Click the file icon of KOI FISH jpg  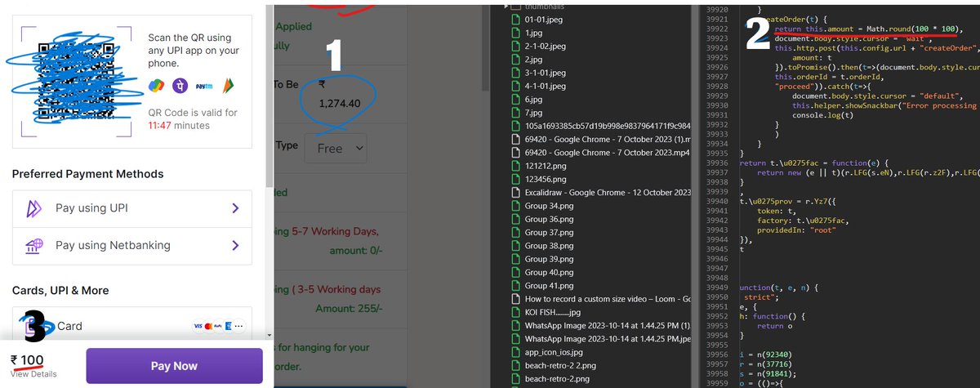click(514, 312)
